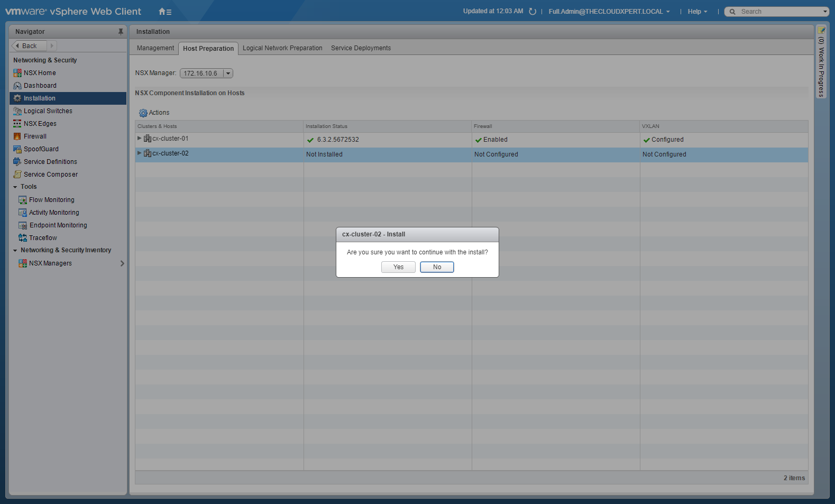Collapse the Tools section in Navigator

tap(15, 187)
